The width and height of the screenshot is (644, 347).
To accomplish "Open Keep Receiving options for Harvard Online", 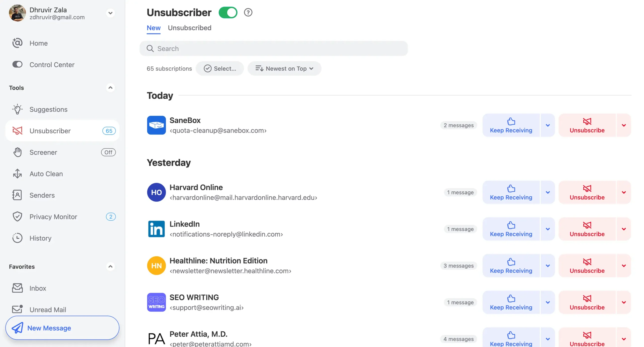I will pos(548,192).
